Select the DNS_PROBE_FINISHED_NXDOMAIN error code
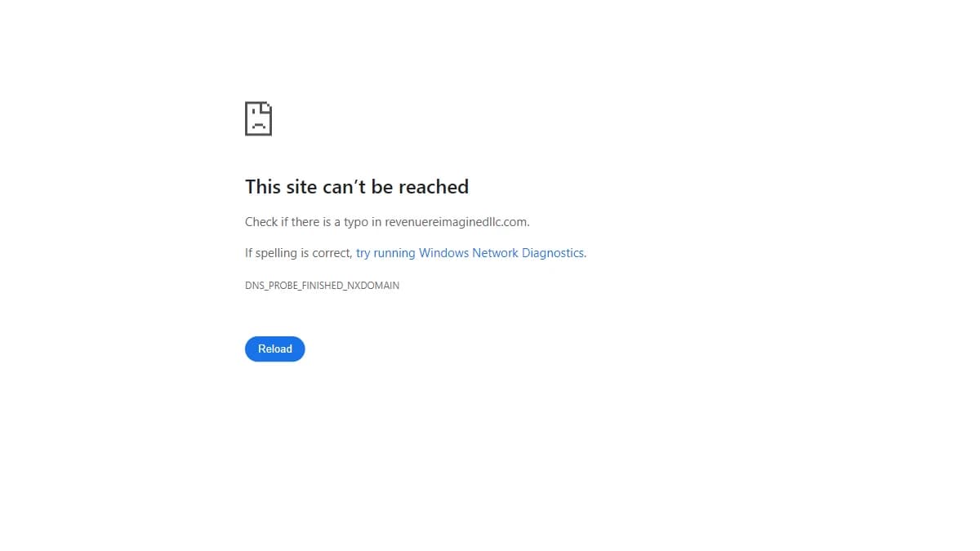This screenshot has height=551, width=980. pyautogui.click(x=323, y=286)
